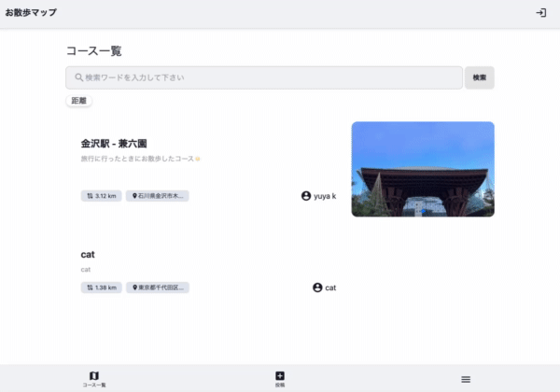Focus the 検索ワードを入力して下さい search field
This screenshot has width=560, height=392.
tap(264, 77)
